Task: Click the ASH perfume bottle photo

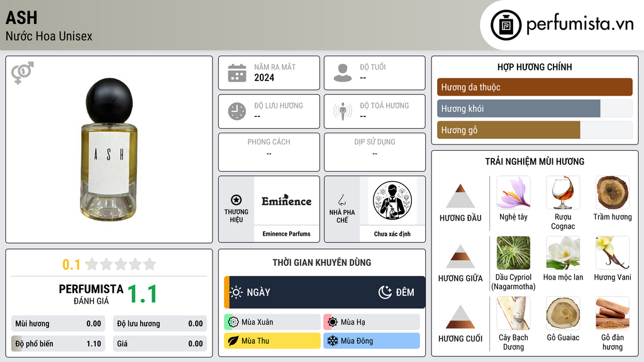Action: [109, 149]
